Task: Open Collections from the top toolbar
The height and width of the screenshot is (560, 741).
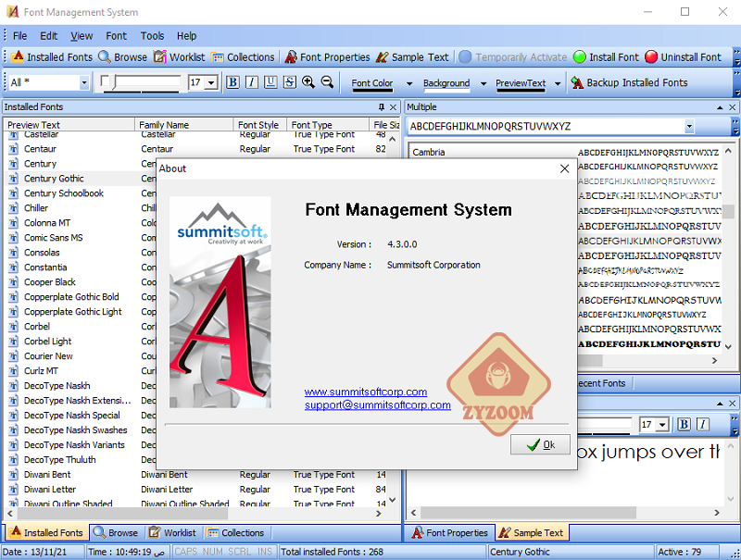Action: click(243, 57)
